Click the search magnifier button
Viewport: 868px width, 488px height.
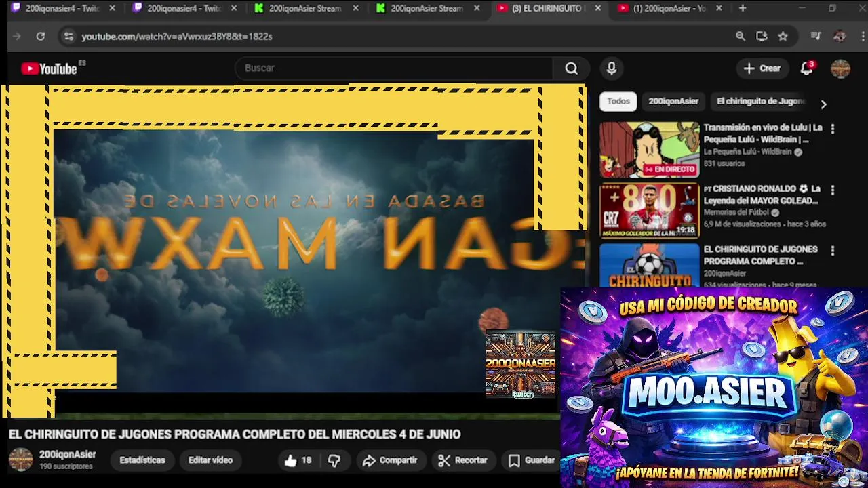click(571, 68)
